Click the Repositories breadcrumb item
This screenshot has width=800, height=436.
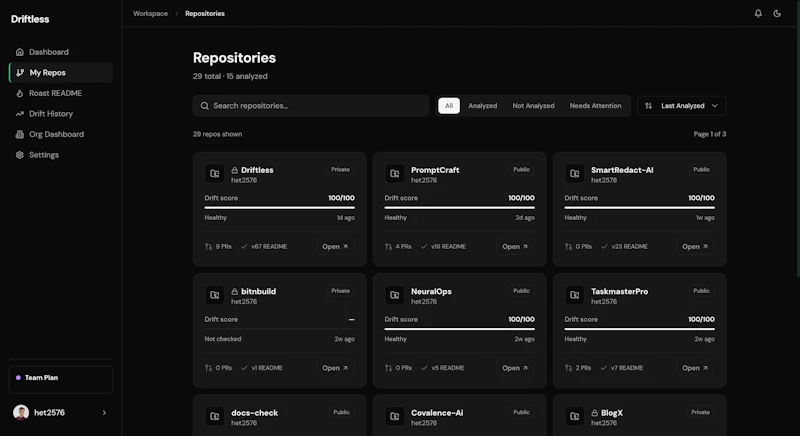[x=205, y=14]
